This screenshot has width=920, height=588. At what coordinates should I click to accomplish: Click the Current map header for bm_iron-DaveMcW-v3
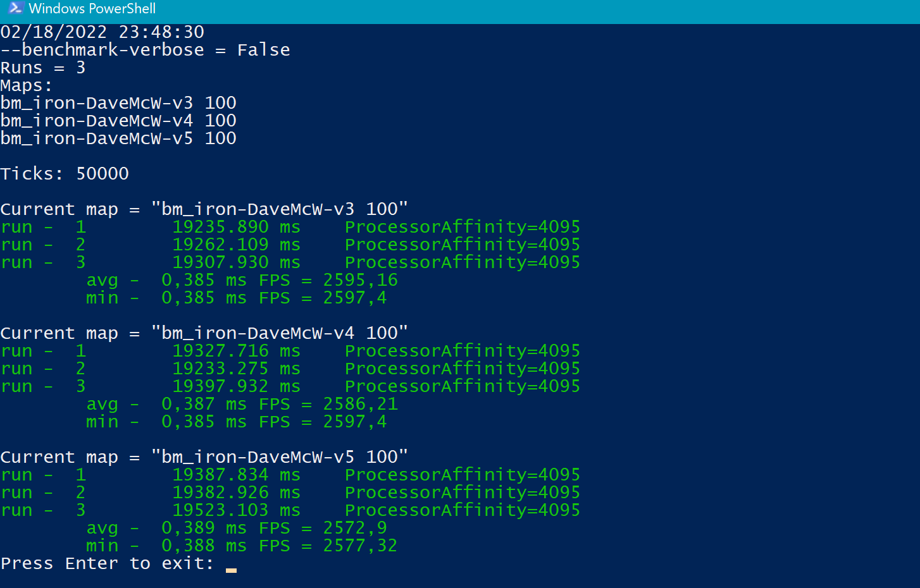204,209
